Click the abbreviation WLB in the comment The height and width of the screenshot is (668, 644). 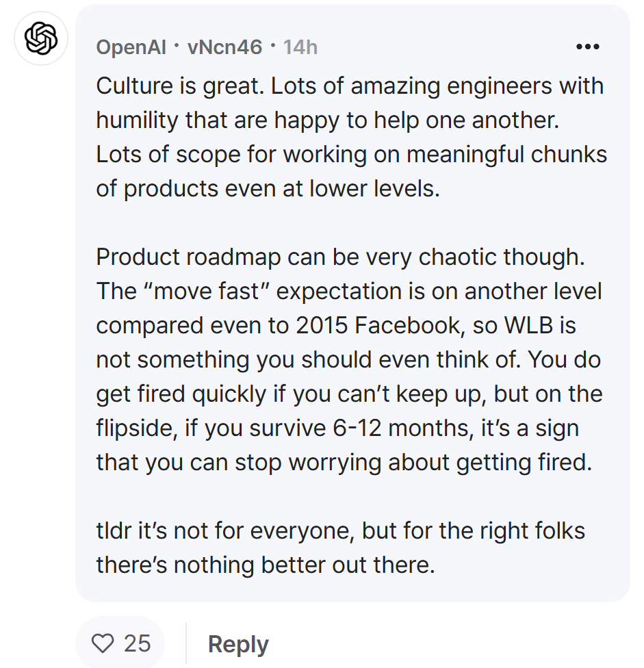click(x=528, y=326)
